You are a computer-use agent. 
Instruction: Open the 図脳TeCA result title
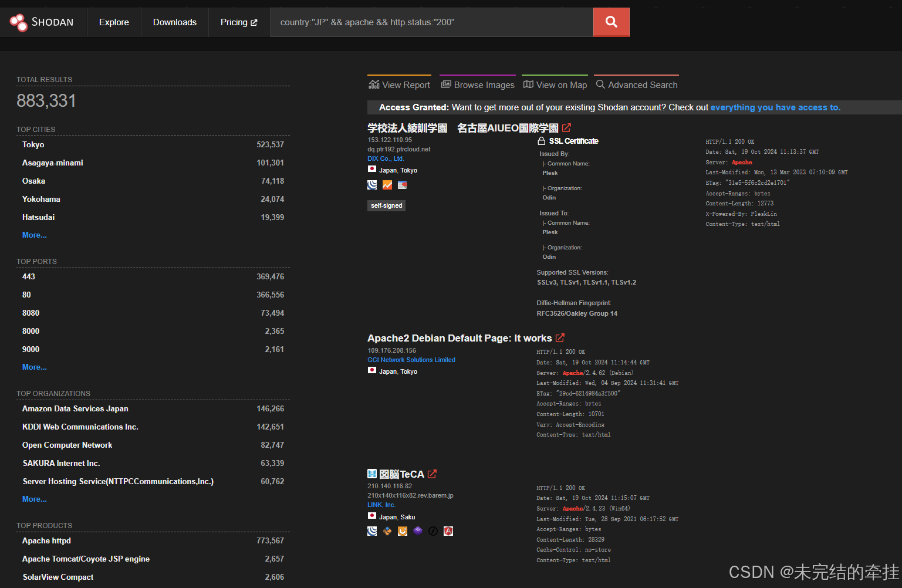(x=401, y=474)
